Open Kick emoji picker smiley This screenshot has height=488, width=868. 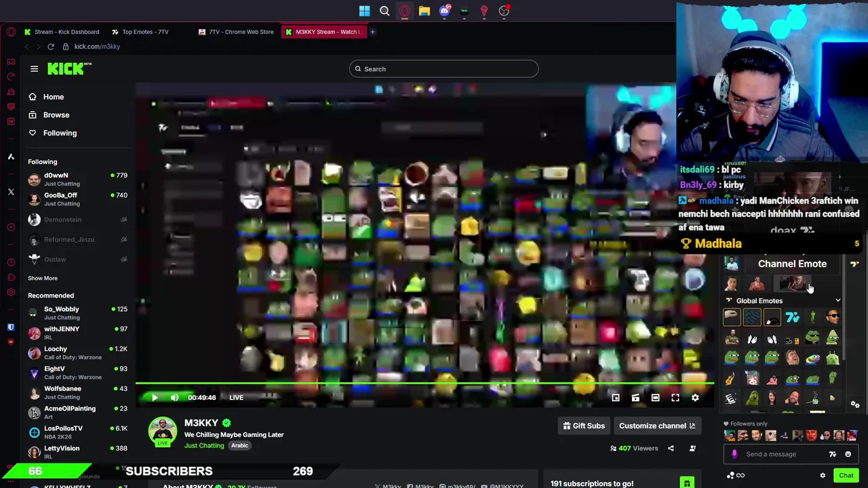point(848,455)
